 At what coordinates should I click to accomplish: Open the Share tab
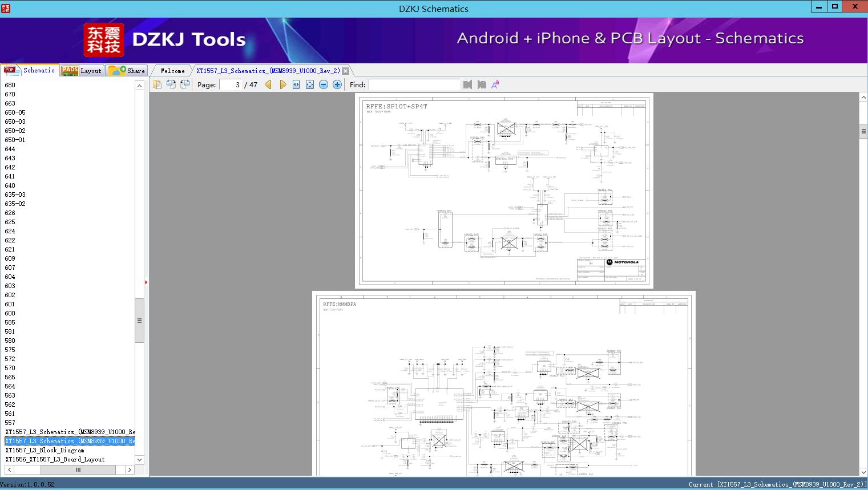[127, 71]
